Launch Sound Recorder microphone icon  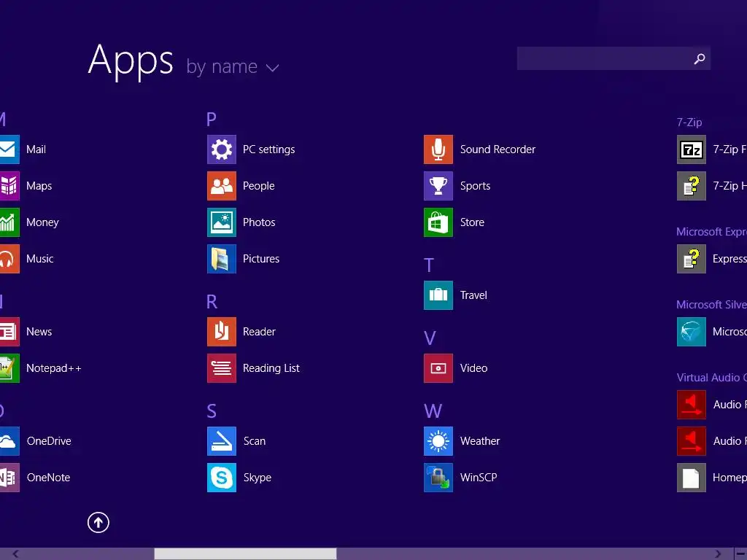438,149
